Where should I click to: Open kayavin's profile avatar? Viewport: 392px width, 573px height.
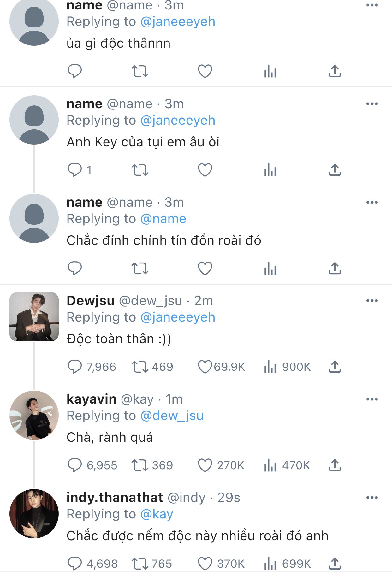pos(34,415)
